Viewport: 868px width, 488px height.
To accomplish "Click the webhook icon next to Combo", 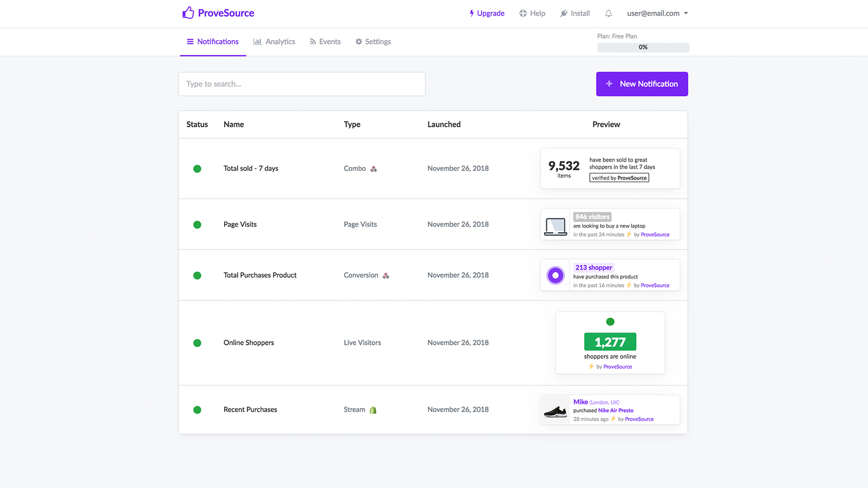I will pyautogui.click(x=374, y=169).
